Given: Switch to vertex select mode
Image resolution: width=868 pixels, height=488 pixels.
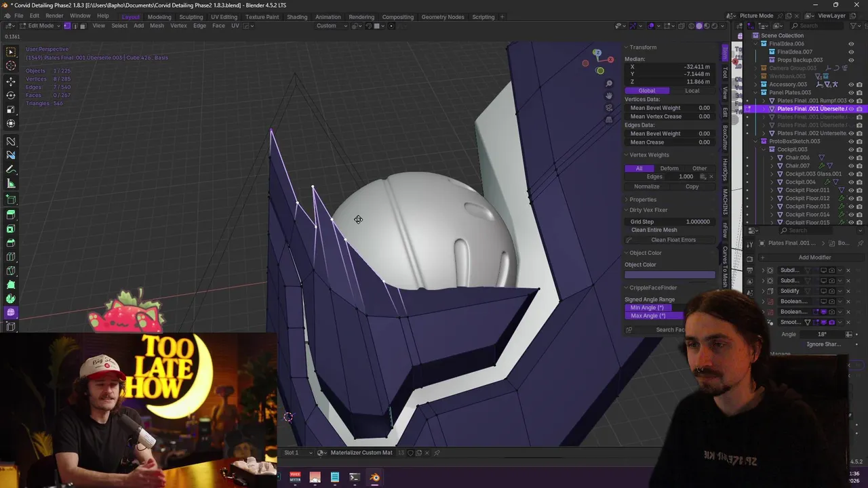Looking at the screenshot, I should point(67,26).
